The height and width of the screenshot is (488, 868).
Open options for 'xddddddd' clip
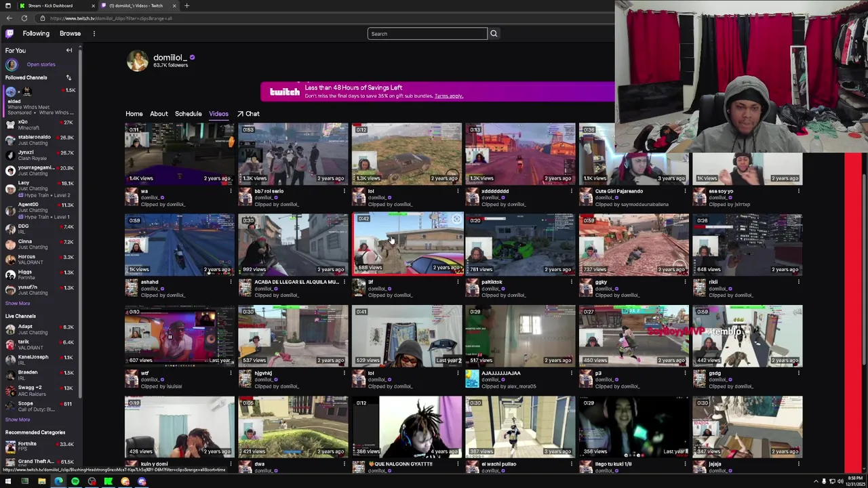click(571, 191)
